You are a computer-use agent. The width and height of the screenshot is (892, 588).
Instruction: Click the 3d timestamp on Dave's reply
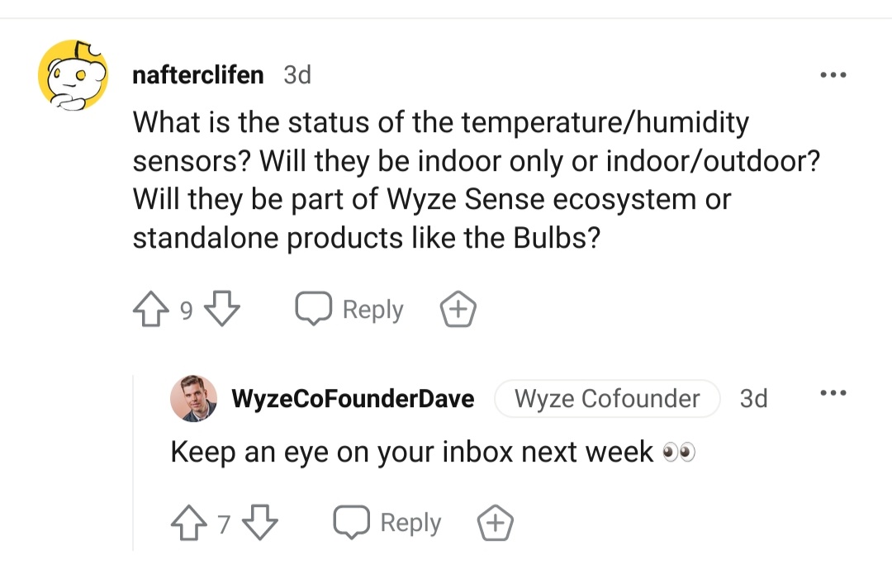pos(753,399)
